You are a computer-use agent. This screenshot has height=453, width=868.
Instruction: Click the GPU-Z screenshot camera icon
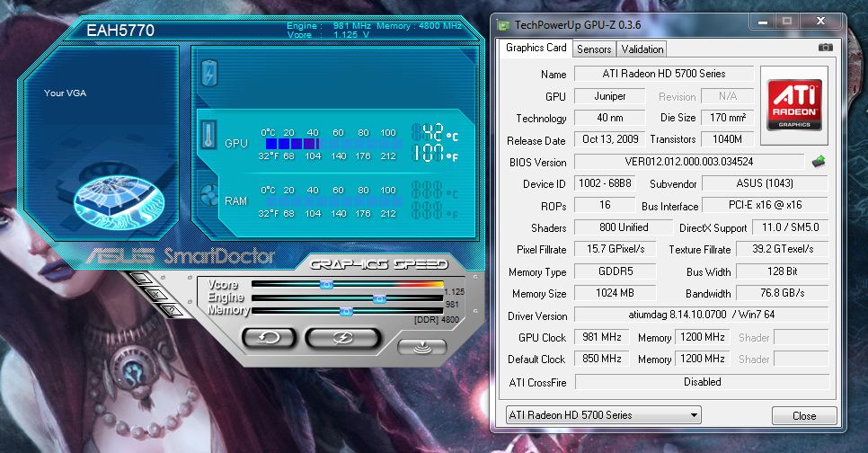pyautogui.click(x=826, y=48)
